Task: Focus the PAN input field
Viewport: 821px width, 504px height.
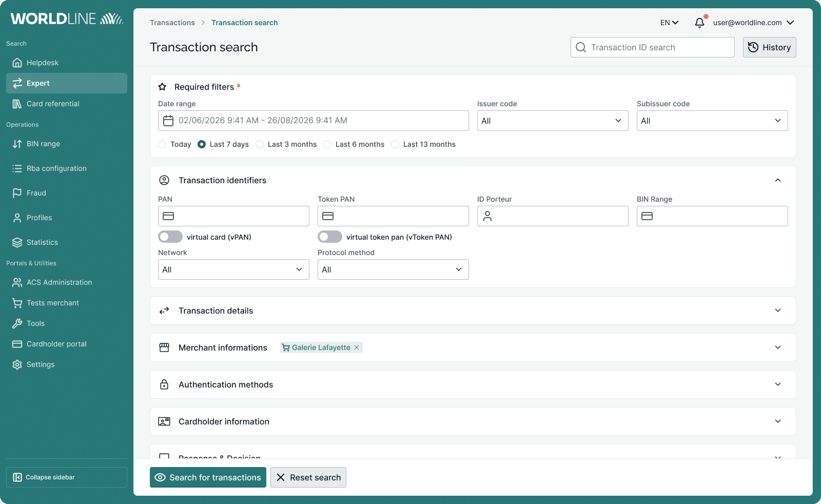Action: (x=233, y=216)
